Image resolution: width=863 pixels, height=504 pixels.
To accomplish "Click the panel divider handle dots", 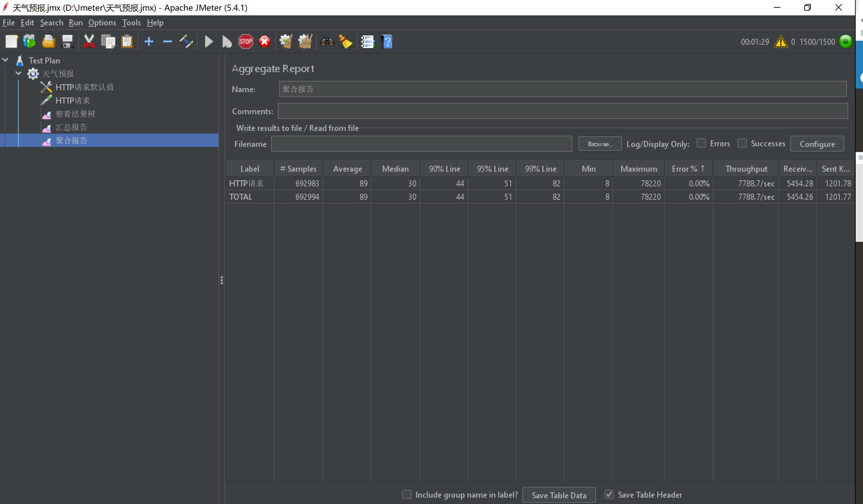I will pyautogui.click(x=221, y=281).
